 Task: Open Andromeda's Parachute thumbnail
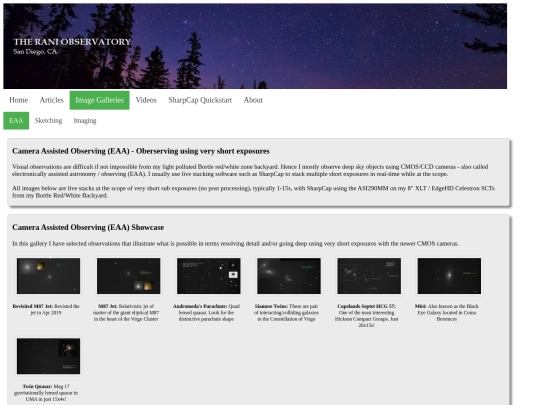(x=209, y=276)
